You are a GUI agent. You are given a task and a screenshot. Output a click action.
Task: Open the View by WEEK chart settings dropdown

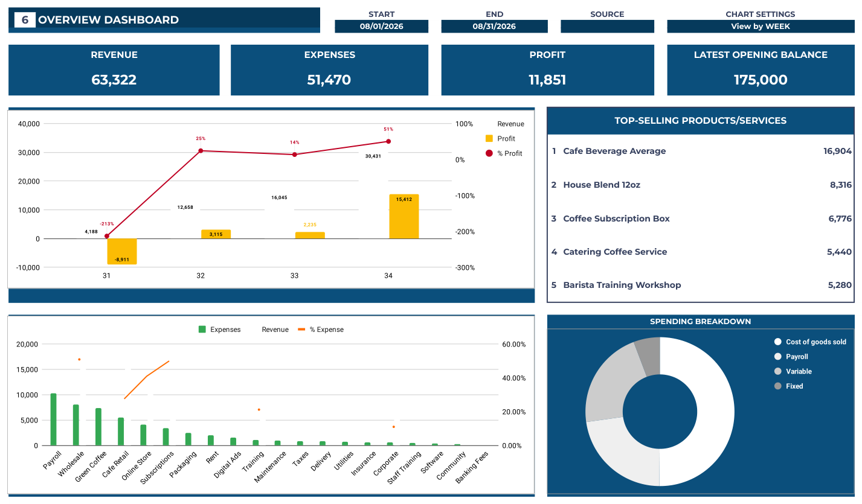click(761, 27)
